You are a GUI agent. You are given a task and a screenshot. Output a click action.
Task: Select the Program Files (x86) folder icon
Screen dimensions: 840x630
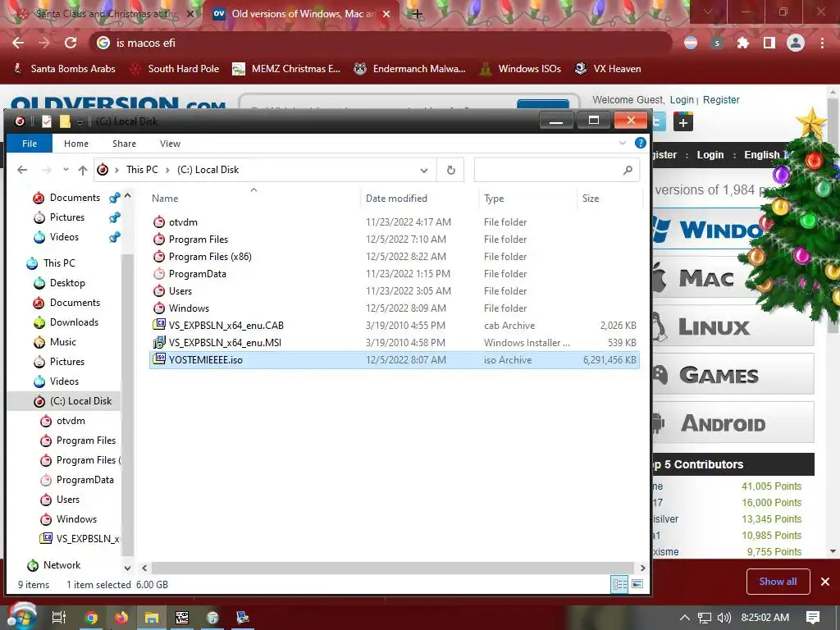tap(159, 256)
